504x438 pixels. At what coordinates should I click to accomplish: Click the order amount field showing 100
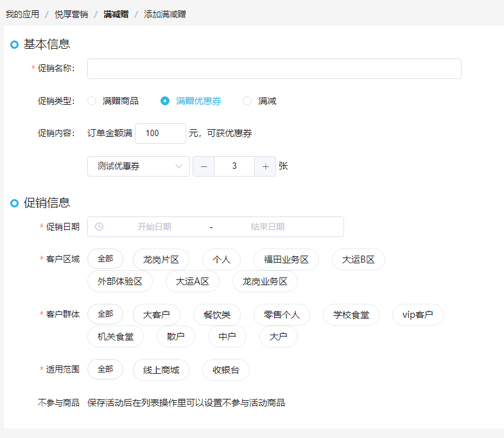point(161,134)
